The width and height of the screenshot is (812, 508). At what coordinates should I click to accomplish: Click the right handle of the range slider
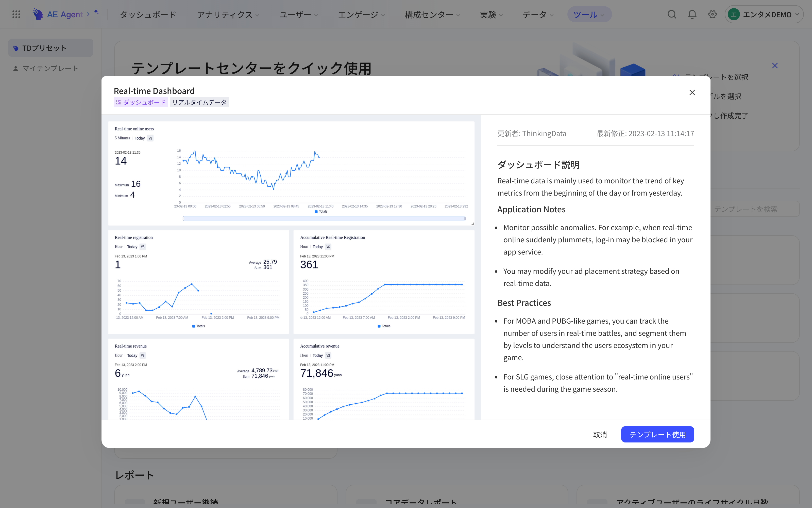(465, 218)
